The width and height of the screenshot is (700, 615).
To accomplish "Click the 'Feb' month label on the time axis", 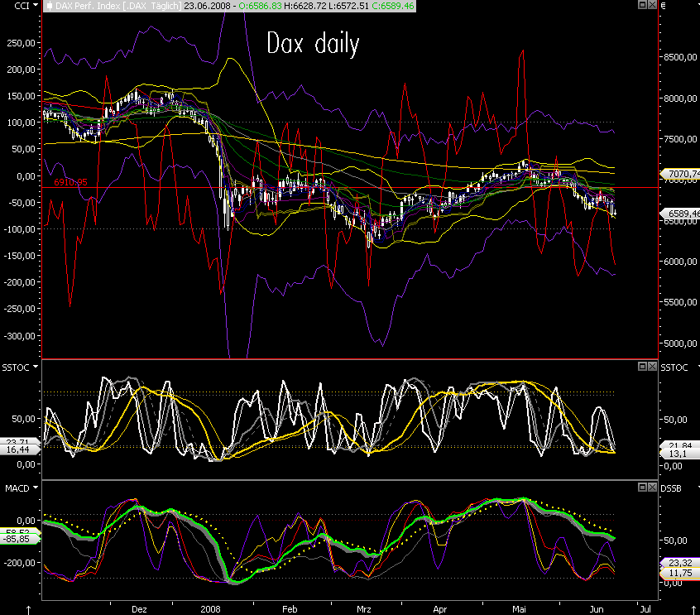I will 290,609.
